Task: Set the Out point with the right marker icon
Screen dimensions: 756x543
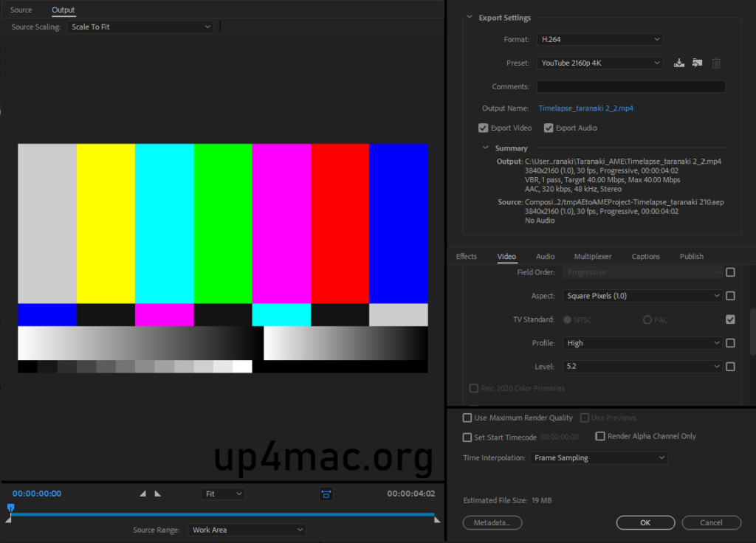Action: 158,494
